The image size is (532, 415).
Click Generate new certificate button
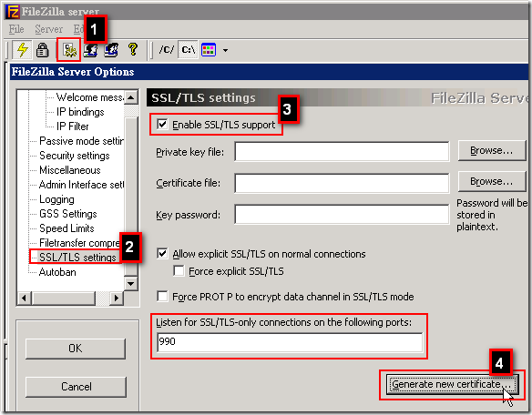pyautogui.click(x=452, y=384)
